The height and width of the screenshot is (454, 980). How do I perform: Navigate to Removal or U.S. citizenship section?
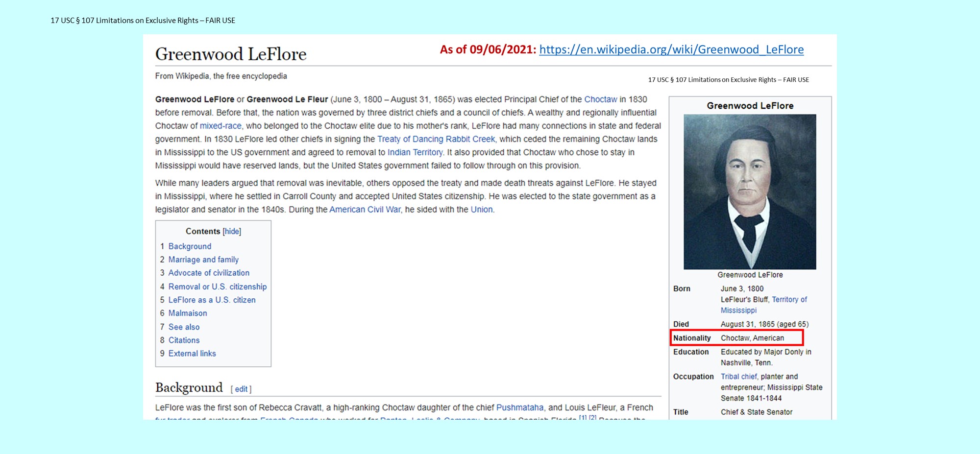click(x=218, y=287)
